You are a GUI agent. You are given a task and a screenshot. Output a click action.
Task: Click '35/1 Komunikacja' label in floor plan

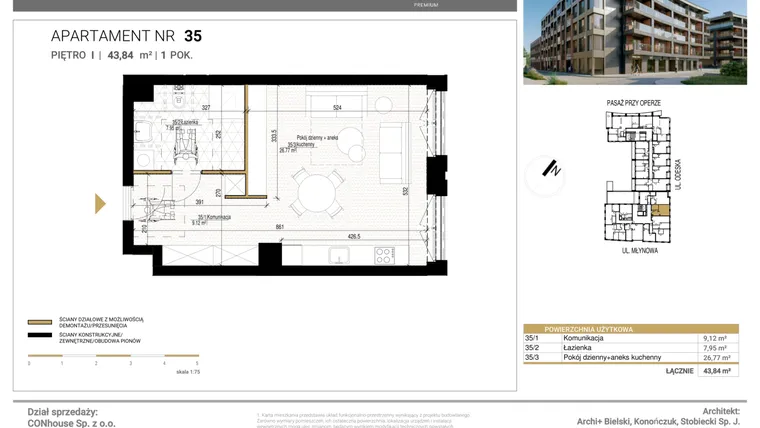(x=214, y=218)
